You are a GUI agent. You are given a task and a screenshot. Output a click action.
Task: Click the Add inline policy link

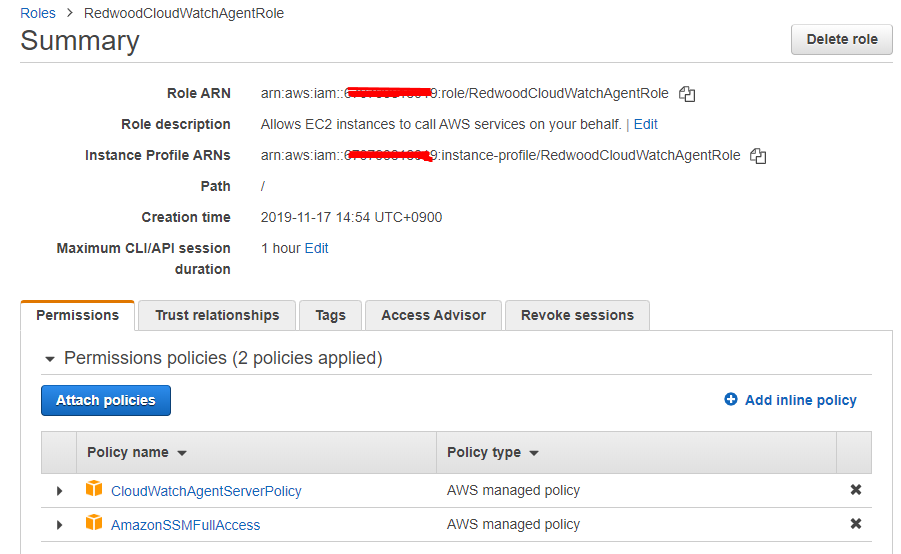point(800,400)
